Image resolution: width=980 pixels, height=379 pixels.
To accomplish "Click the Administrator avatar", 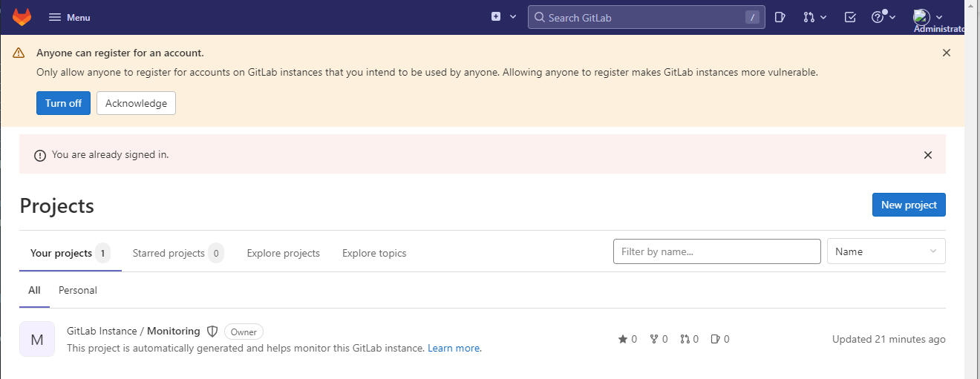I will pos(921,17).
